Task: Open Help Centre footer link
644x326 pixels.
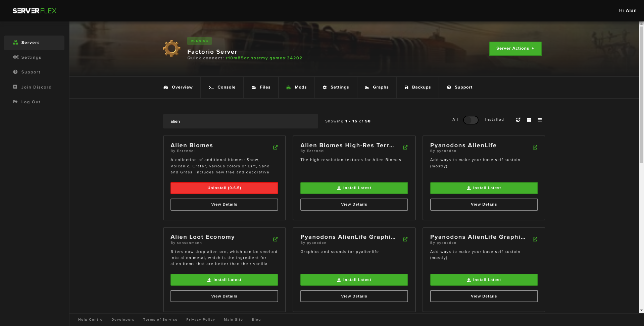Action: (90, 320)
